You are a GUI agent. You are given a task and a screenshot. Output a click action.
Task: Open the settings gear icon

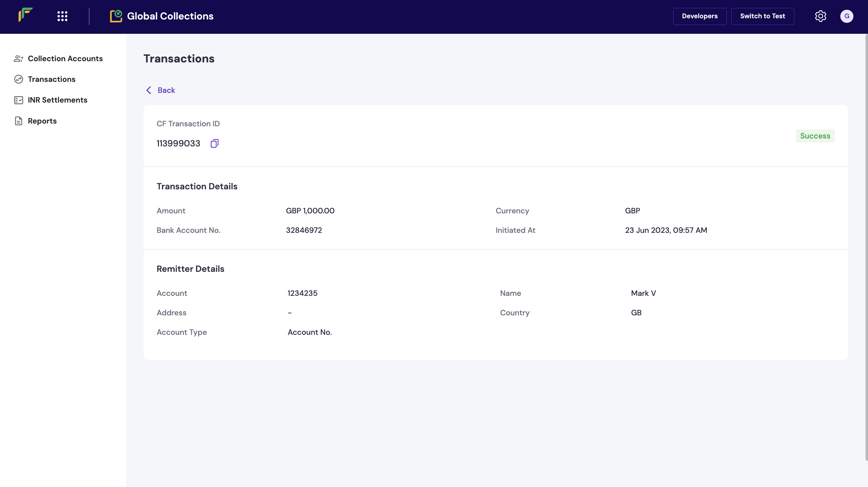point(821,16)
